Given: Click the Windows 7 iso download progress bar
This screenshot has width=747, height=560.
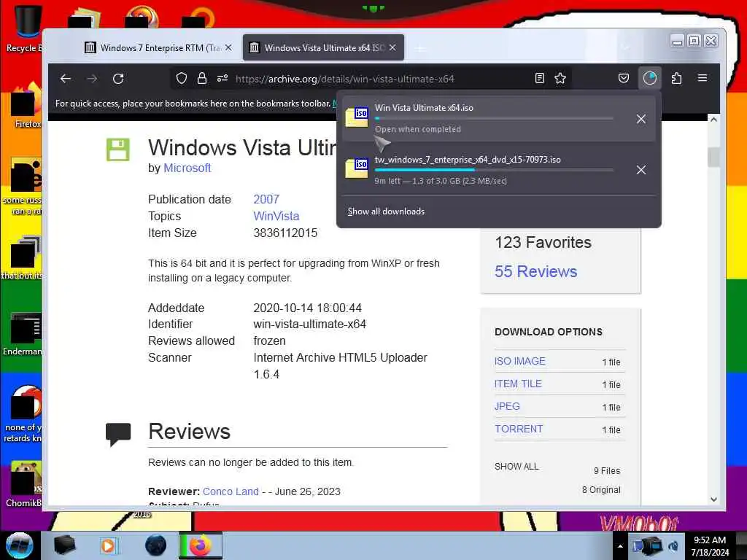Looking at the screenshot, I should point(494,170).
